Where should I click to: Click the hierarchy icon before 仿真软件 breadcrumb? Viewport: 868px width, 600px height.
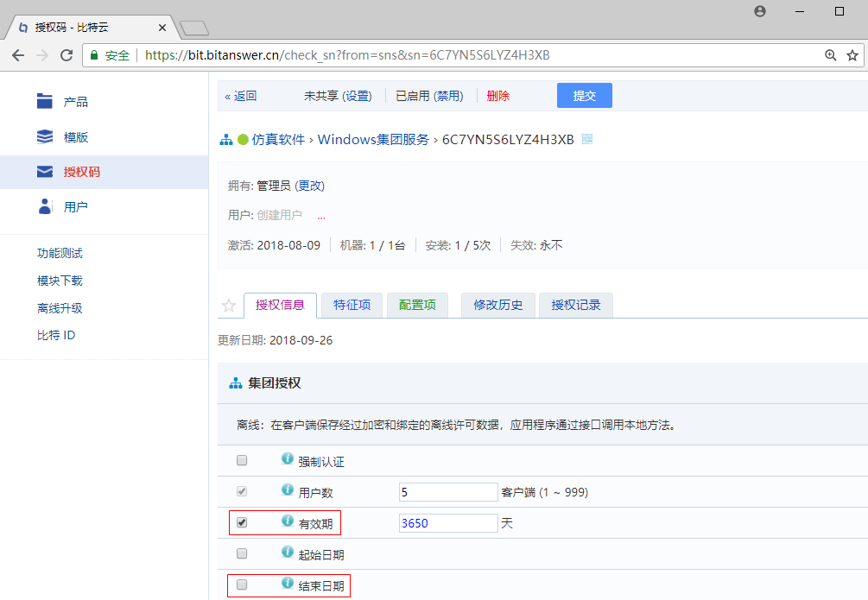[x=227, y=139]
